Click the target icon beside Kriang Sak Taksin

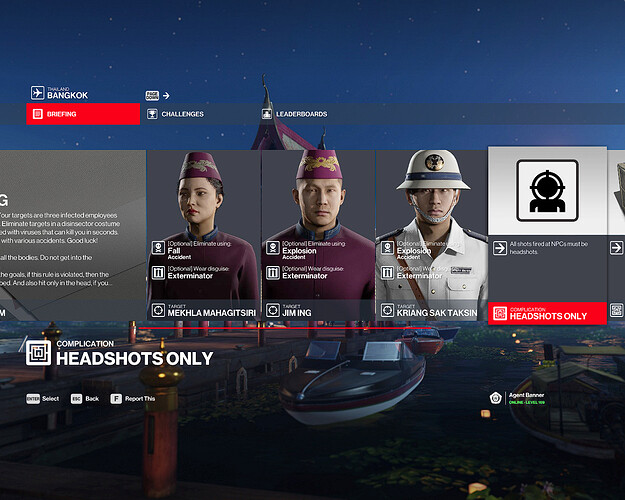(x=387, y=310)
